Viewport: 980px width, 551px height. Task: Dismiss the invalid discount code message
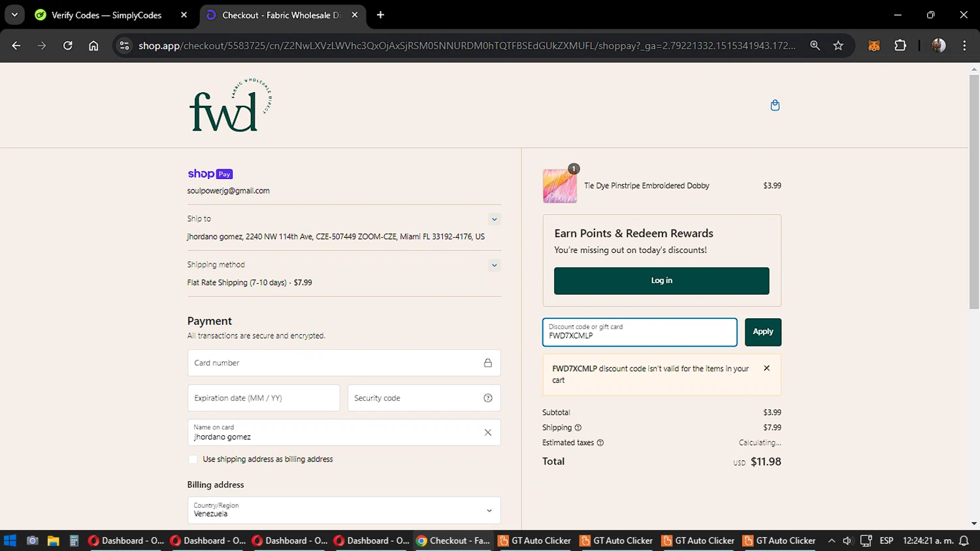pyautogui.click(x=766, y=369)
